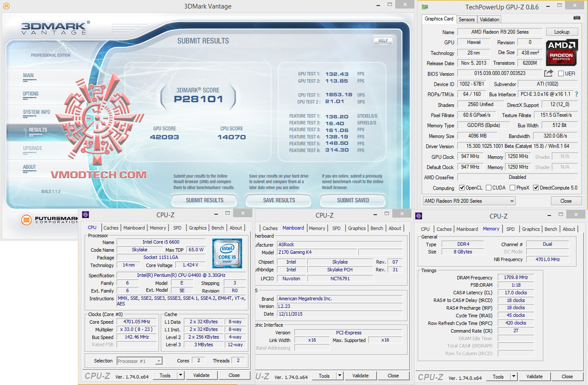Click the GPU-Z screenshot camera icon
This screenshot has height=385, width=588.
click(577, 18)
